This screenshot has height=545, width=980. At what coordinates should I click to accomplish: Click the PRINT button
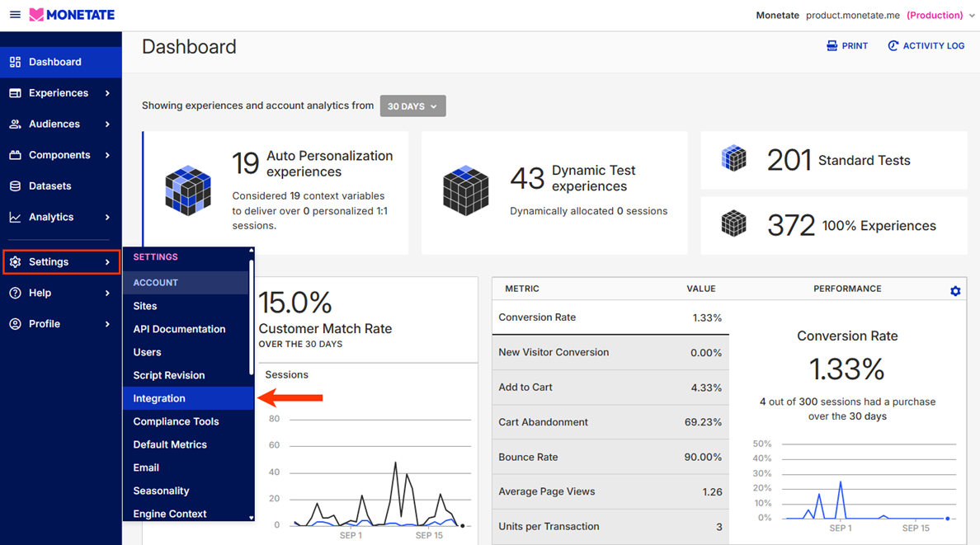847,45
